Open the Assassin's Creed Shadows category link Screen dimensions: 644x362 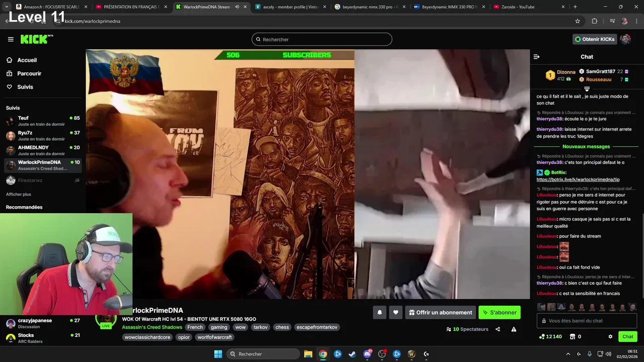(152, 327)
